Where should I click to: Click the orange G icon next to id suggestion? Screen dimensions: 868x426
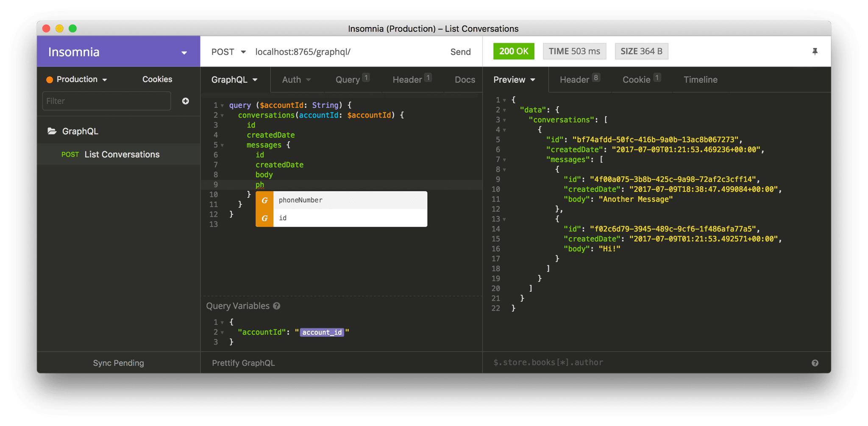[264, 218]
